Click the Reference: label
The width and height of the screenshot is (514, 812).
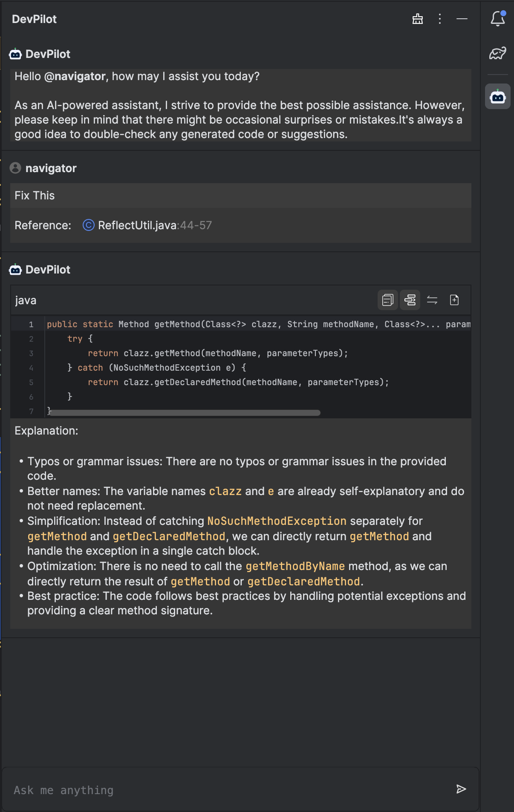43,225
